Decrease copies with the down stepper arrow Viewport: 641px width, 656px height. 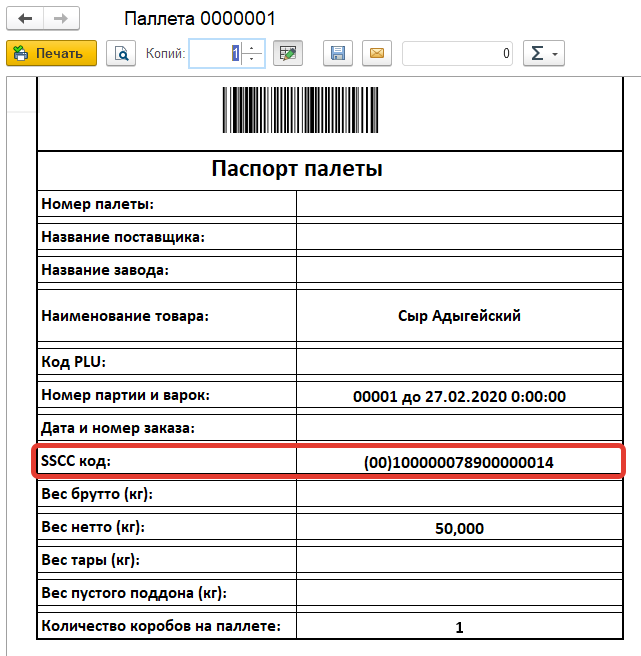253,59
